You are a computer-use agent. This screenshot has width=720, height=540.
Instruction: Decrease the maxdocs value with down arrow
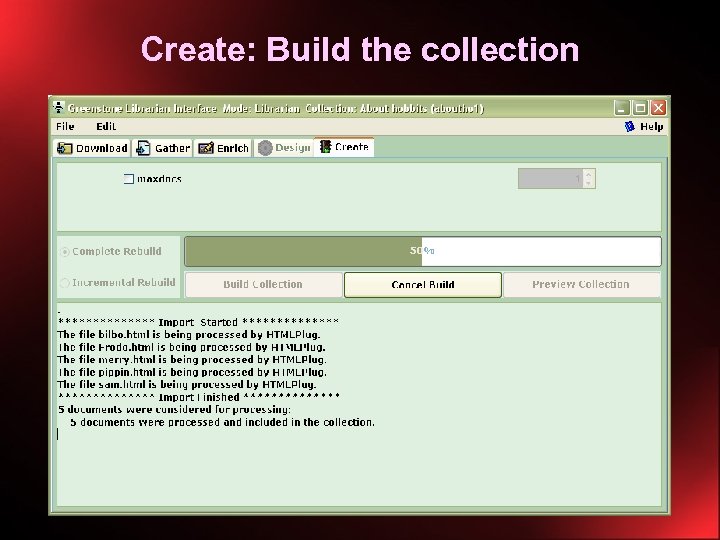[x=589, y=184]
